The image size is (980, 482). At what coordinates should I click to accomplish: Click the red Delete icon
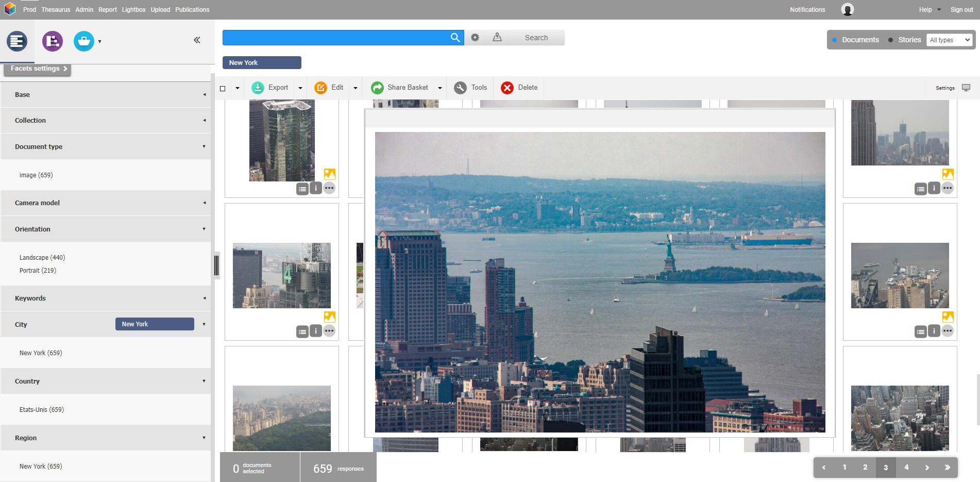click(507, 88)
